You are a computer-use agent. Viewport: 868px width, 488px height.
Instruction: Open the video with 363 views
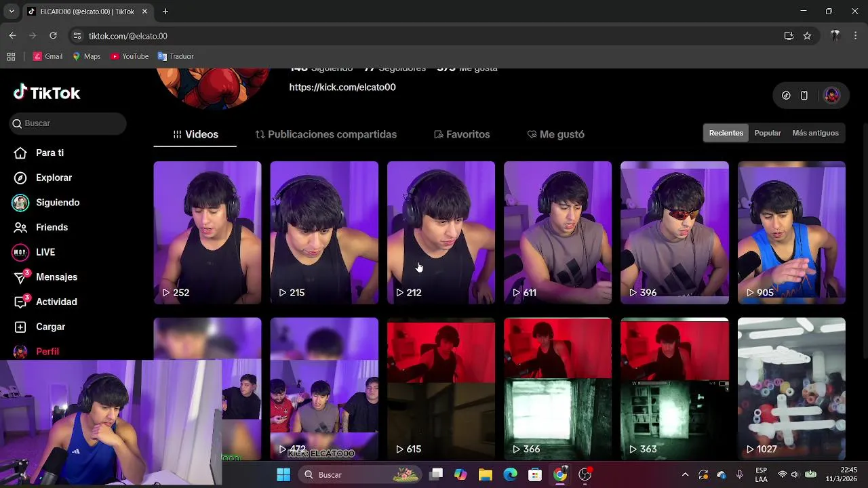pyautogui.click(x=675, y=389)
